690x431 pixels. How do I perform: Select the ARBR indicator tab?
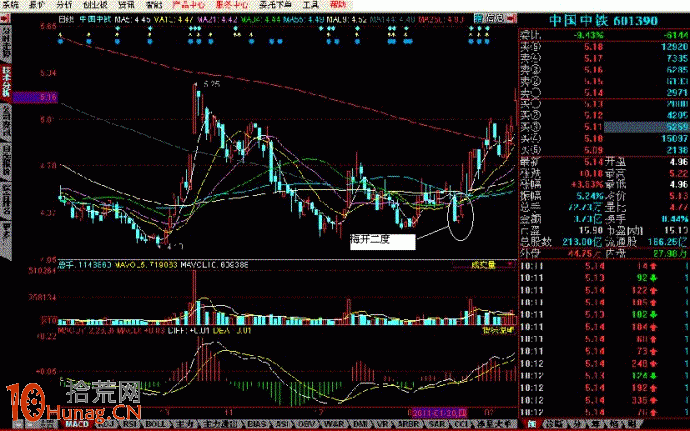click(409, 424)
